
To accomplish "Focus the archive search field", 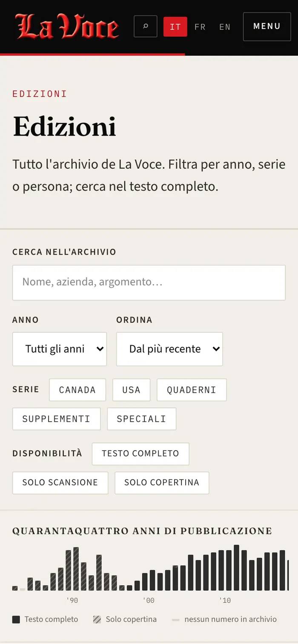I will [x=149, y=283].
